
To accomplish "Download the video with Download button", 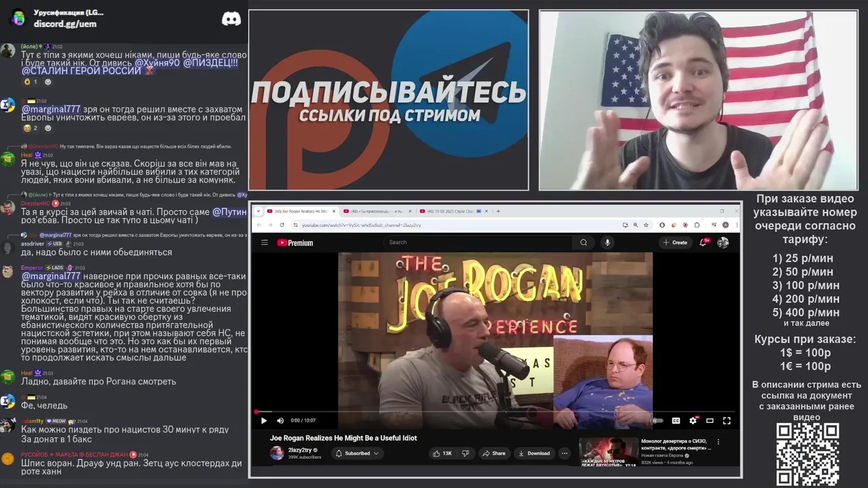I will coord(534,453).
